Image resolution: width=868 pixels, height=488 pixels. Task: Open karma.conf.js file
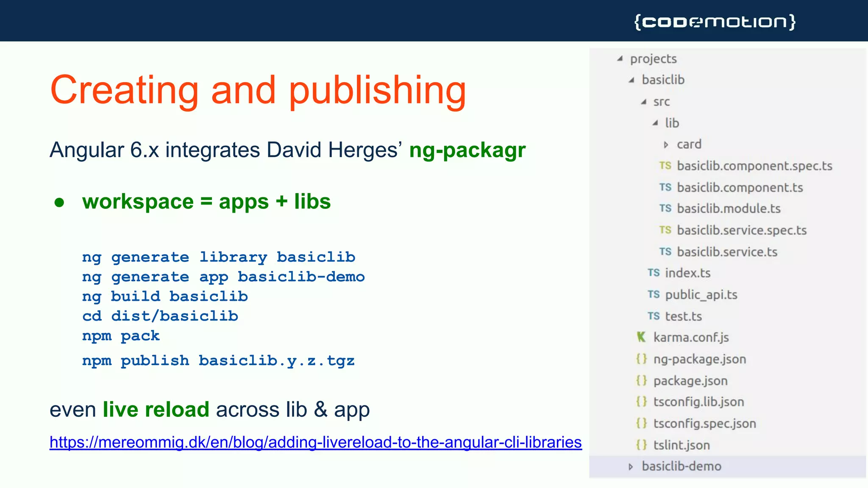[x=691, y=338]
